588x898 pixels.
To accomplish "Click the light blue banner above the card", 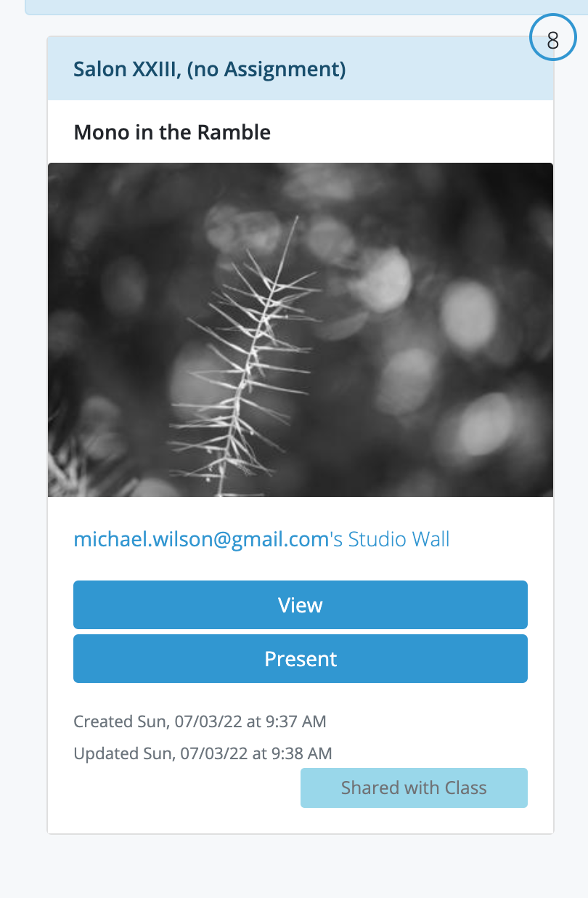I will pos(306,7).
